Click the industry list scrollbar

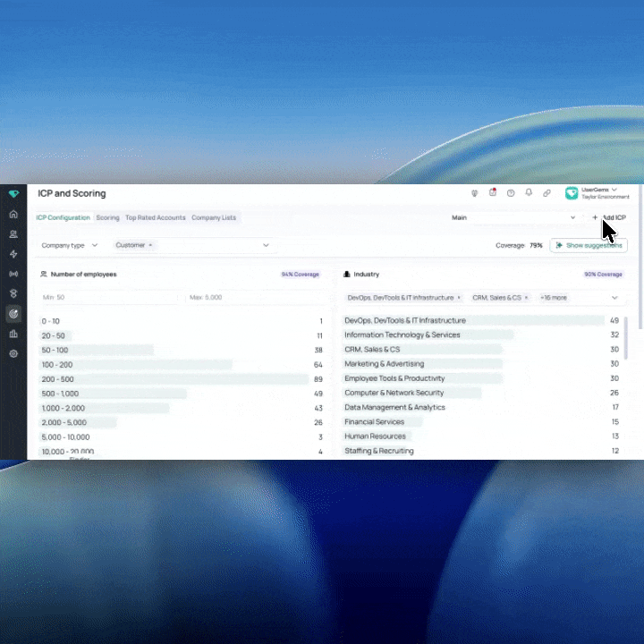click(625, 337)
